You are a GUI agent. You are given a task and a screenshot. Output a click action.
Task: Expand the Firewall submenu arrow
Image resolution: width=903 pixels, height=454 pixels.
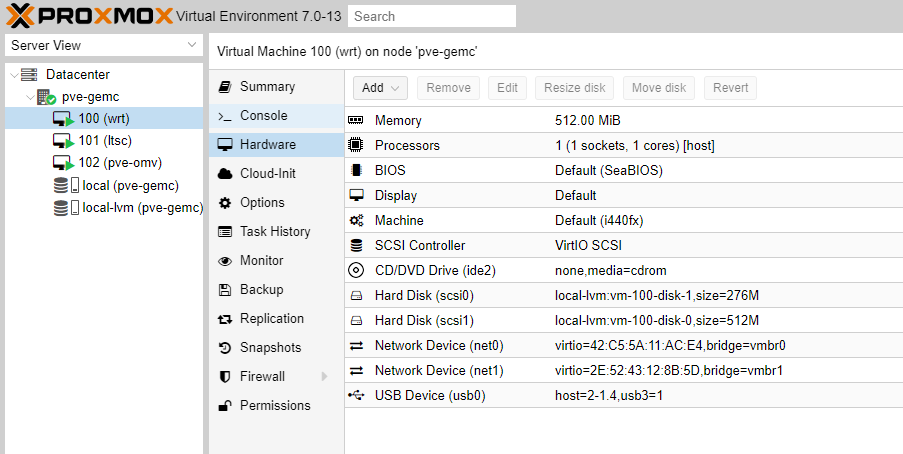pyautogui.click(x=324, y=377)
